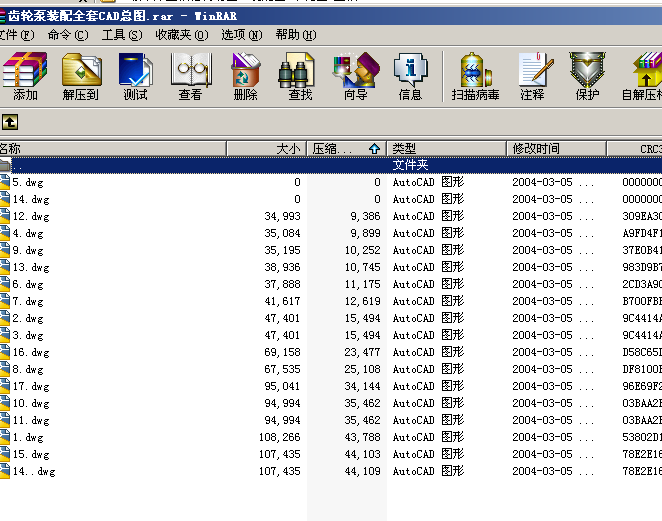Run the 测试 (Test) archive tool
Viewport: 662px width, 521px height.
(136, 76)
